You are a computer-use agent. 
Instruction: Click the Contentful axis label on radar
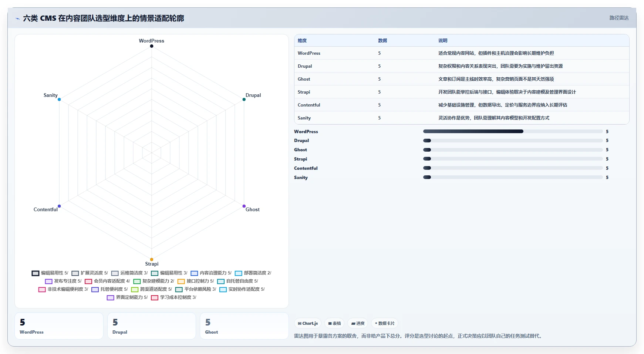[x=45, y=209]
